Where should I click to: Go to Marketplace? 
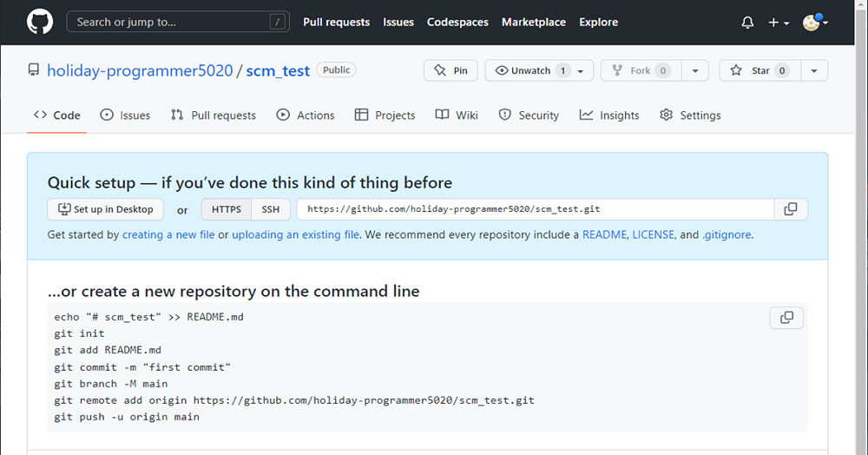(x=534, y=22)
